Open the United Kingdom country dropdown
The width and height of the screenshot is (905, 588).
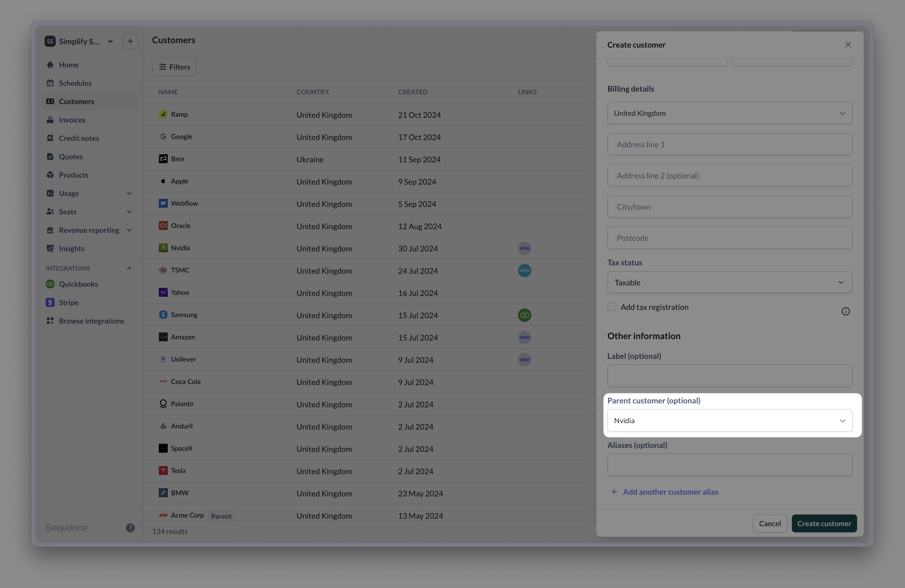[x=729, y=113]
